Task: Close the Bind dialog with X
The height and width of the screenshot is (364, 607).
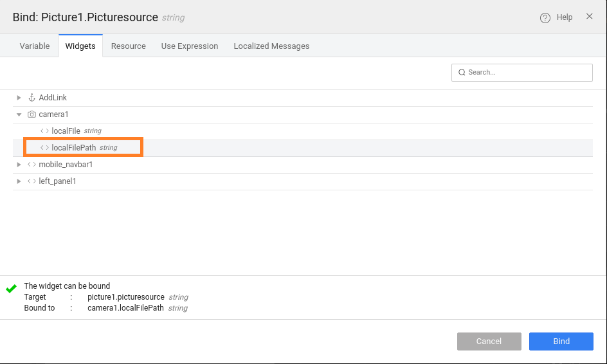Action: point(589,17)
